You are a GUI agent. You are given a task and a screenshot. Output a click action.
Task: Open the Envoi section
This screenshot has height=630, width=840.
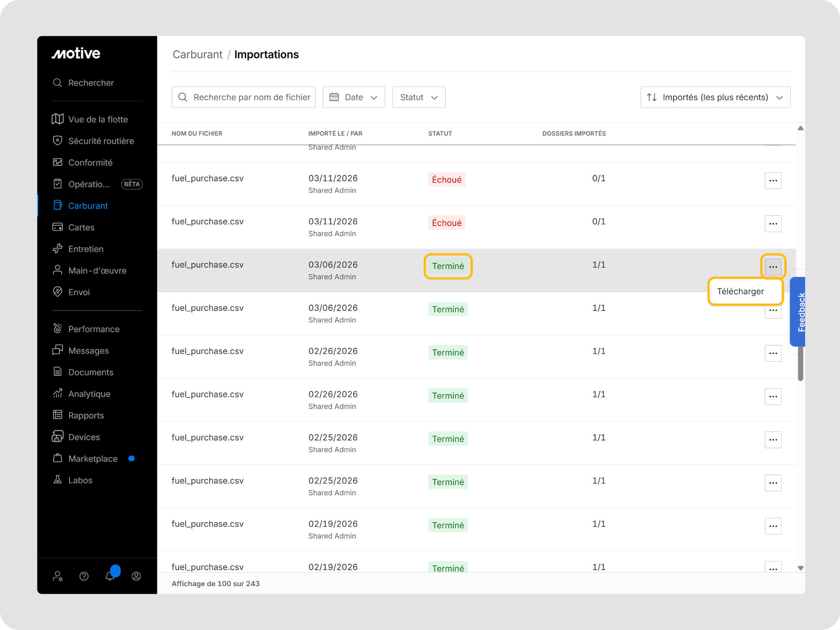tap(71, 292)
